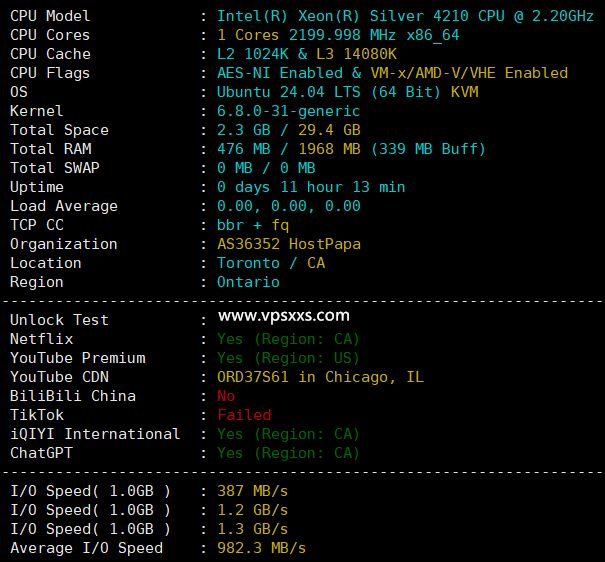The width and height of the screenshot is (605, 562).
Task: Click the ChatGPT Yes region result
Action: pos(288,453)
